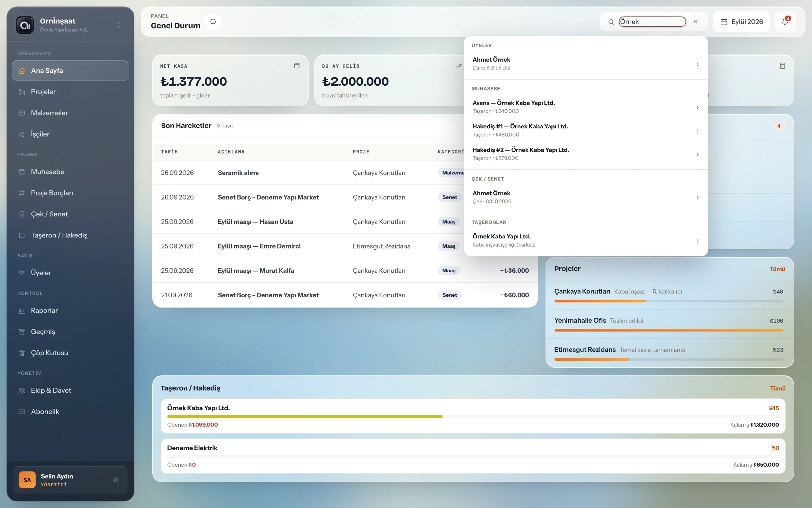
Task: Click the Tümü link in the Projeler panel
Action: tap(777, 269)
